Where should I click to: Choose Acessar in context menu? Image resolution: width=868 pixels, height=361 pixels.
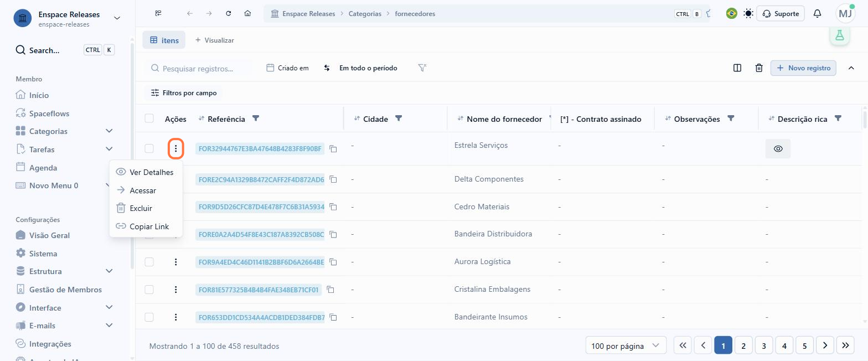pyautogui.click(x=146, y=190)
